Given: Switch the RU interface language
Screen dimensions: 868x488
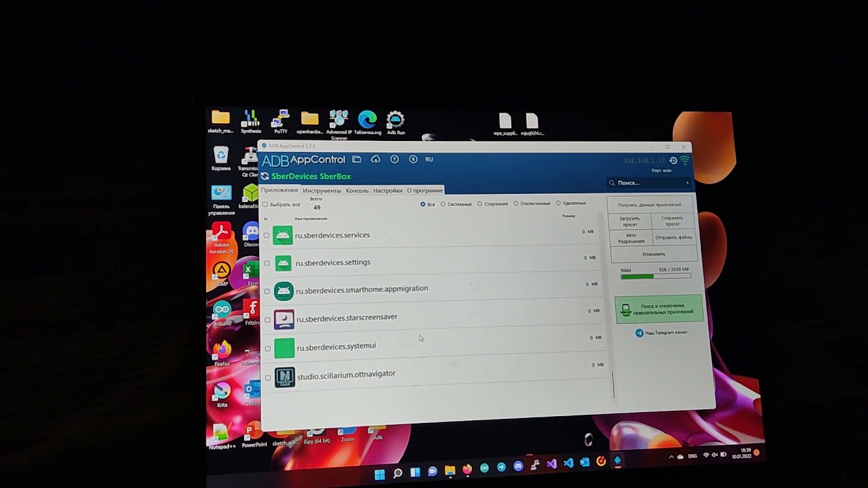Looking at the screenshot, I should point(429,159).
